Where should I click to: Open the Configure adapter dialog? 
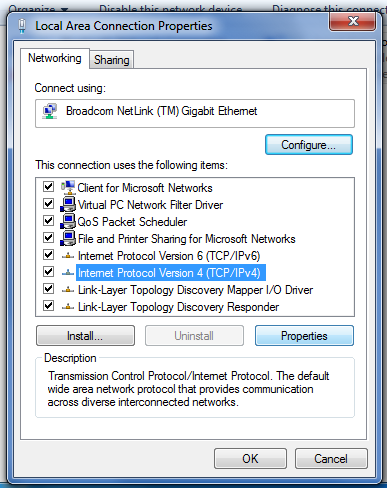tap(309, 145)
